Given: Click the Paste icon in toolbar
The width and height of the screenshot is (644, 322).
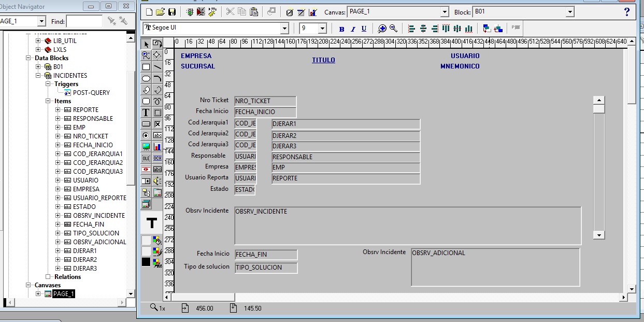Looking at the screenshot, I should tap(254, 12).
